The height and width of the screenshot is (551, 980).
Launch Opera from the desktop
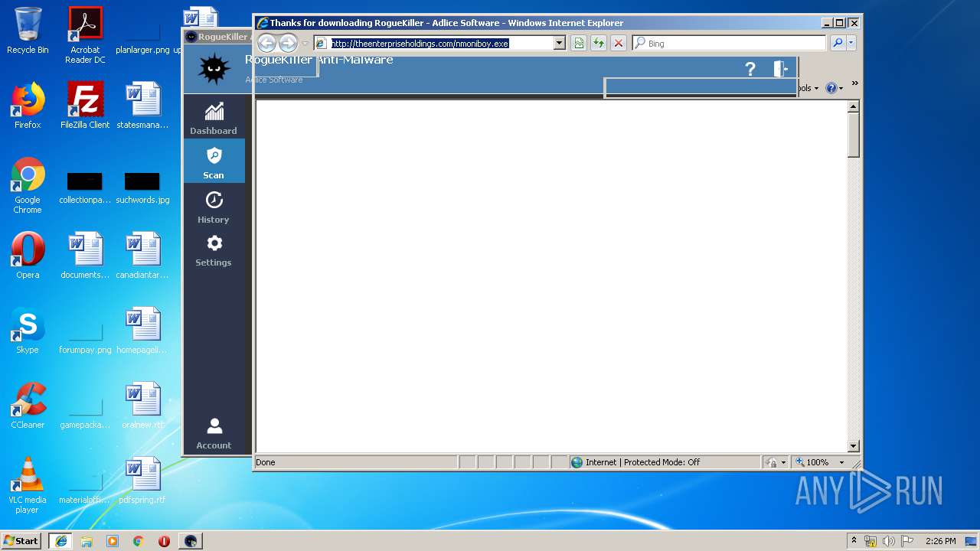point(28,256)
